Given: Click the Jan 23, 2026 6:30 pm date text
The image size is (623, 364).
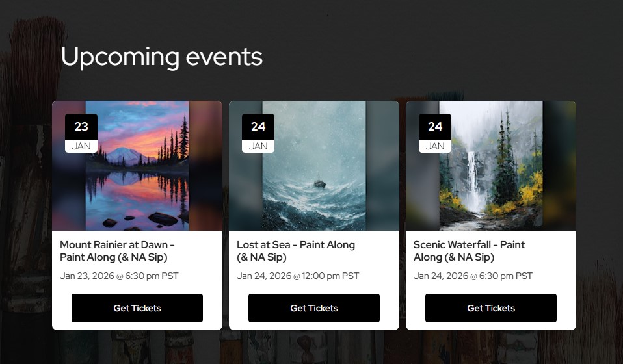Looking at the screenshot, I should coord(119,276).
